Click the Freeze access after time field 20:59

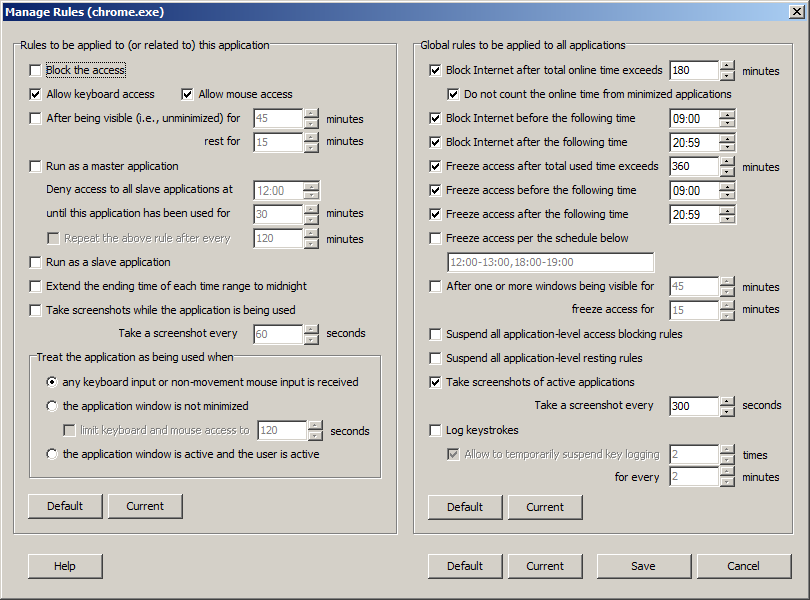click(x=694, y=214)
